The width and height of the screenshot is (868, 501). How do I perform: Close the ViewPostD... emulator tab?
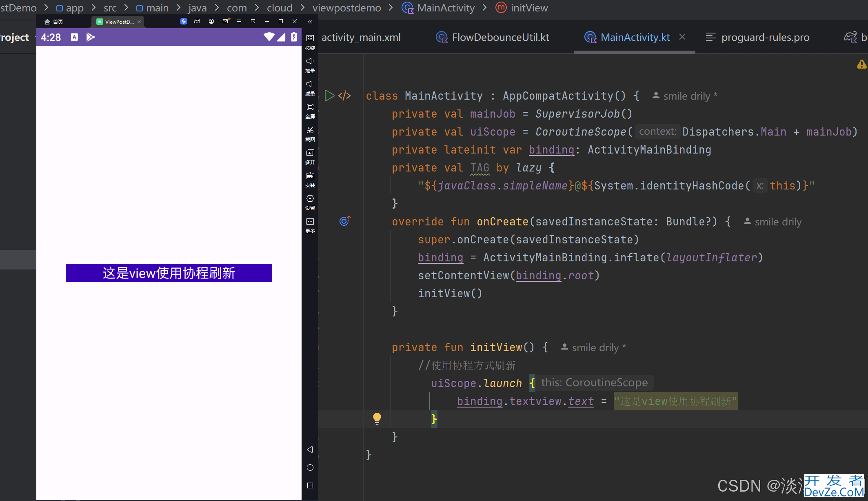[x=139, y=22]
